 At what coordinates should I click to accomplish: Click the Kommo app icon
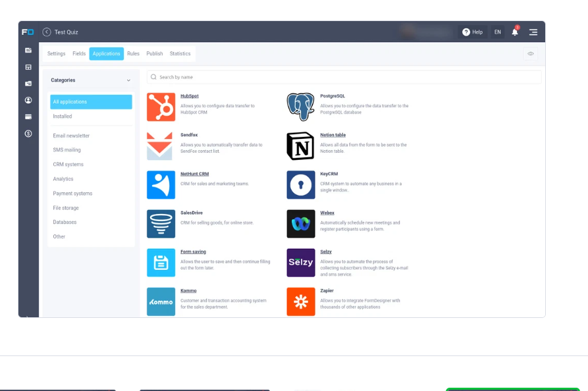click(161, 301)
